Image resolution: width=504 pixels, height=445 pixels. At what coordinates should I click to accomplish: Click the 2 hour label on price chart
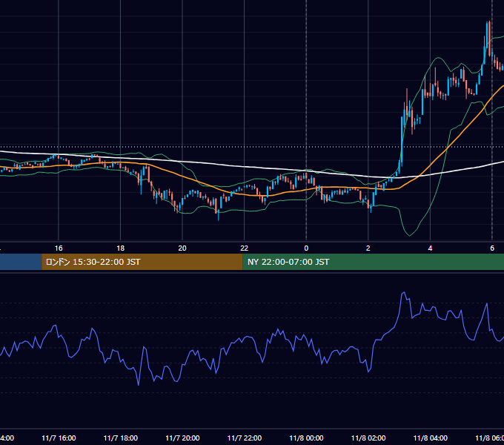coord(368,248)
